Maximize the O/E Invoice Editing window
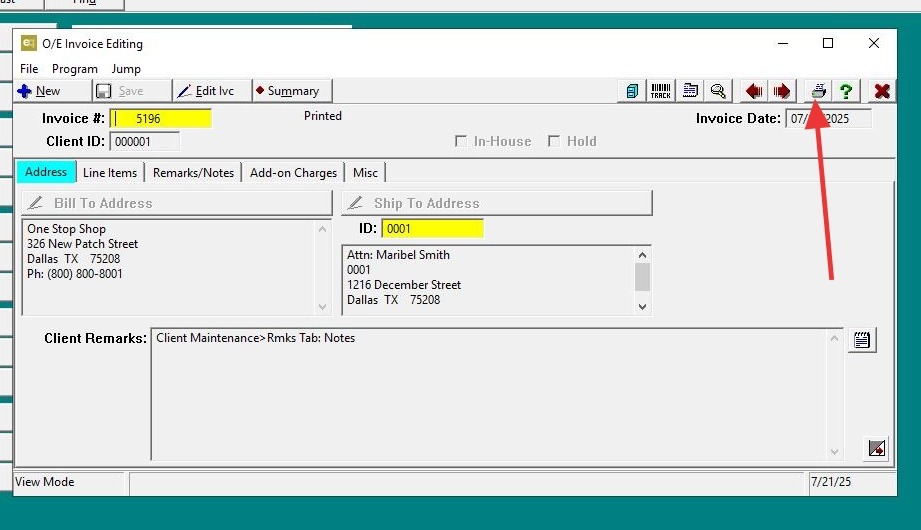Image resolution: width=921 pixels, height=530 pixels. pos(828,43)
